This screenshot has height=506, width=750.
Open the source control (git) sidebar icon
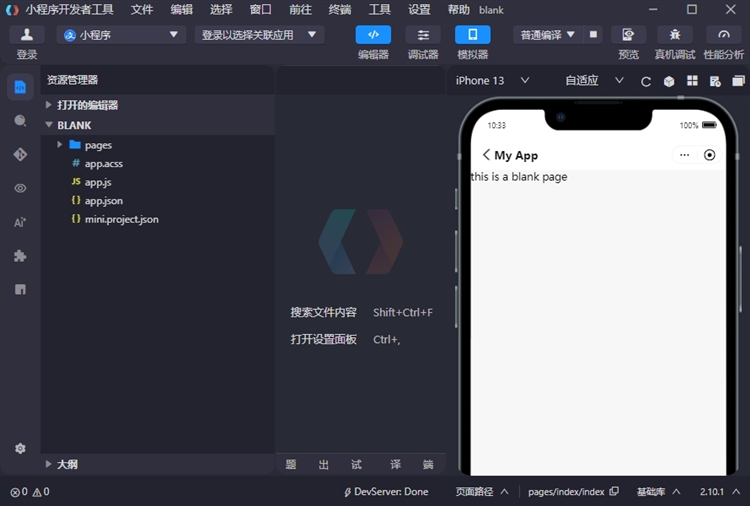(20, 155)
